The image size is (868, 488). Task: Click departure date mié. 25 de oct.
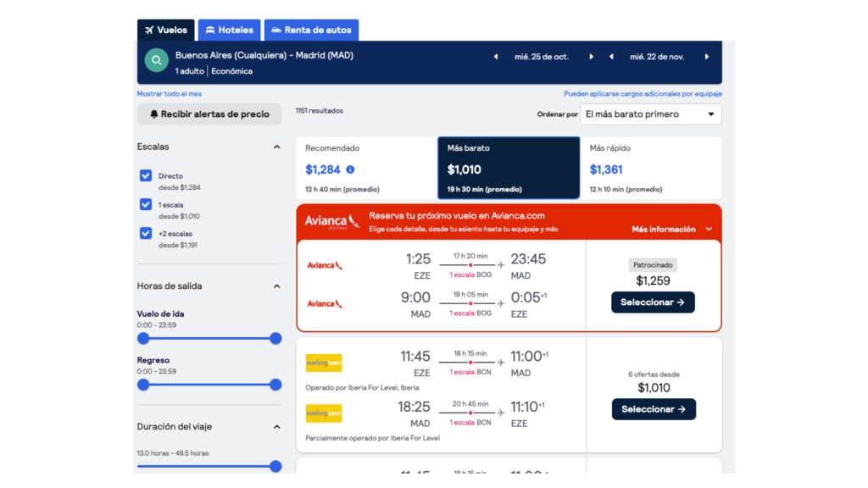coord(542,57)
